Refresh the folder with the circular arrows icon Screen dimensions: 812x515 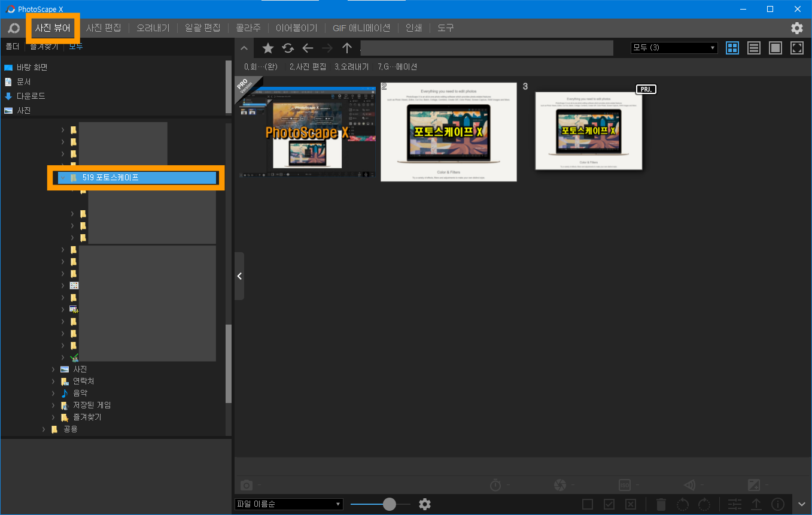(288, 48)
